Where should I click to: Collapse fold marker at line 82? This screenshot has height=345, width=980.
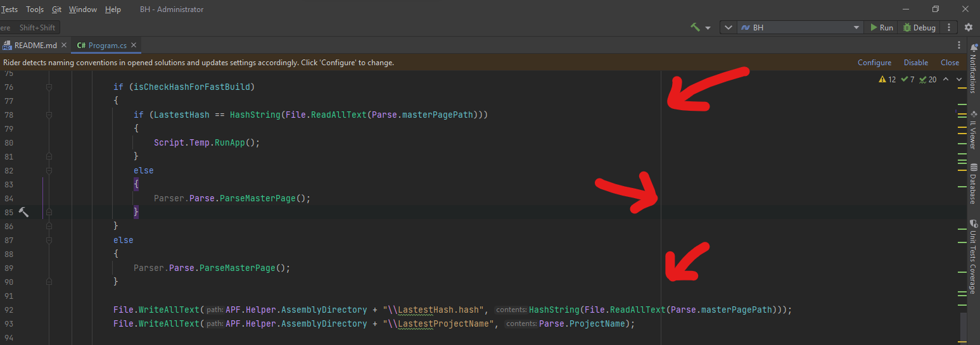[49, 170]
